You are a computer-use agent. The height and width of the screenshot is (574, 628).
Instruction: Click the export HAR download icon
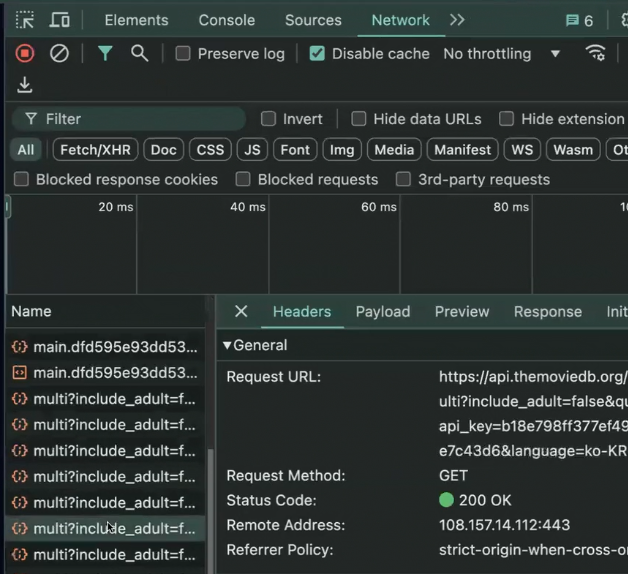[25, 85]
